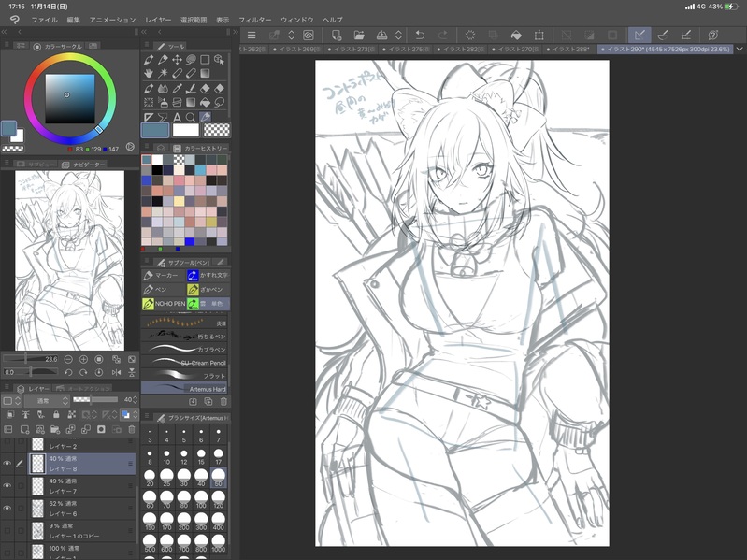Flip canvas horizontally in Navigator
This screenshot has width=747, height=560.
coord(116,372)
